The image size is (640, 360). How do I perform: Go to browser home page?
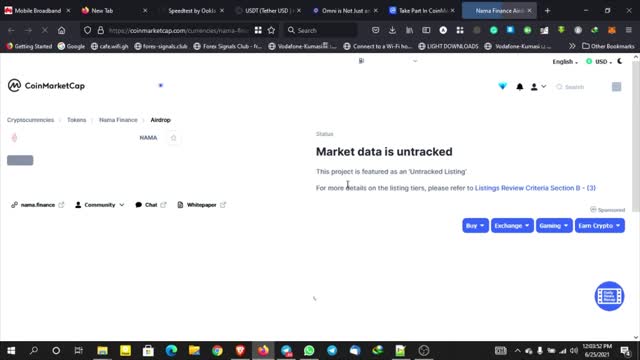(61, 30)
